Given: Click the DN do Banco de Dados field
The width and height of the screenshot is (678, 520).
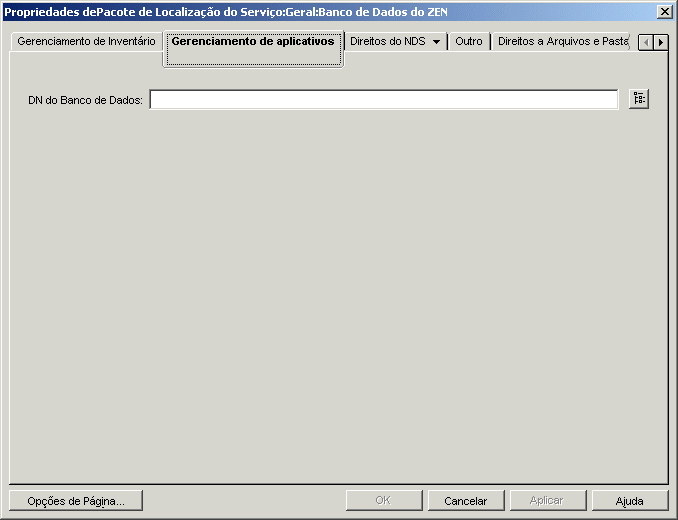Looking at the screenshot, I should pyautogui.click(x=384, y=99).
